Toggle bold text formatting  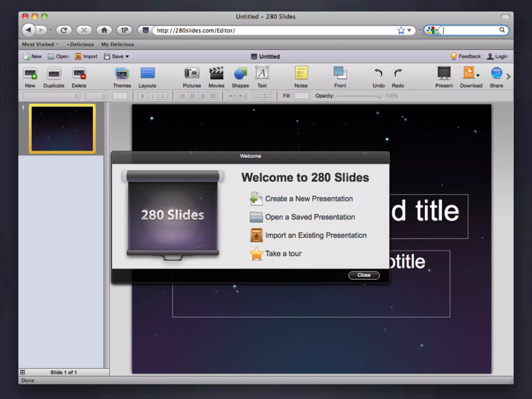pos(143,96)
